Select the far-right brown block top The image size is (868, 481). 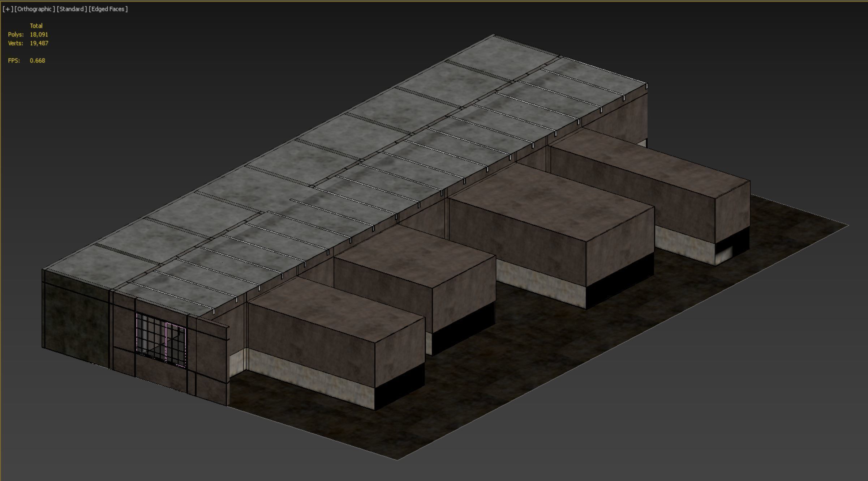point(650,163)
